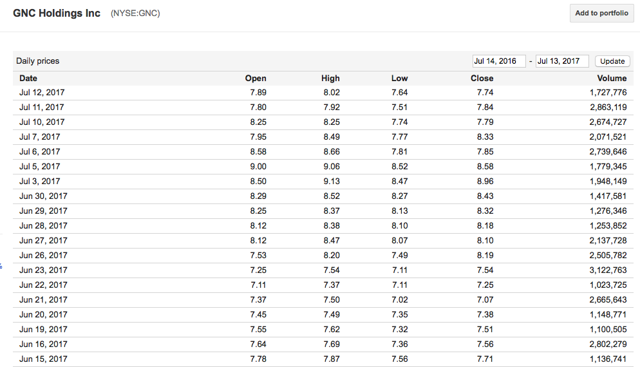The width and height of the screenshot is (640, 367).
Task: Click the High column header
Action: click(x=330, y=78)
